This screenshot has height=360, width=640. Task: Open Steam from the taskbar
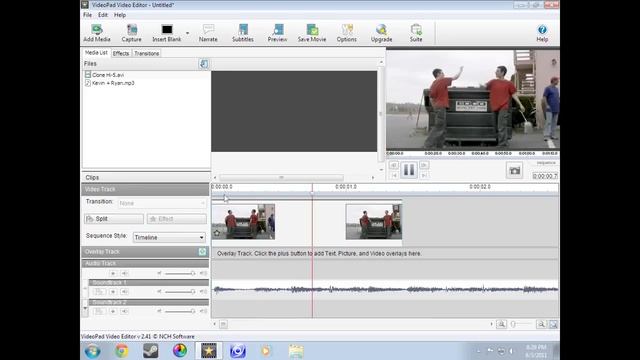click(x=151, y=351)
